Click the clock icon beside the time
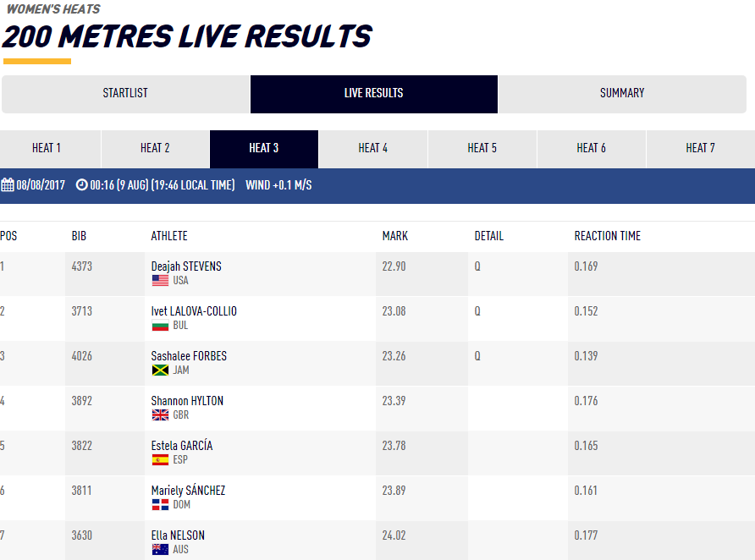 pos(82,185)
